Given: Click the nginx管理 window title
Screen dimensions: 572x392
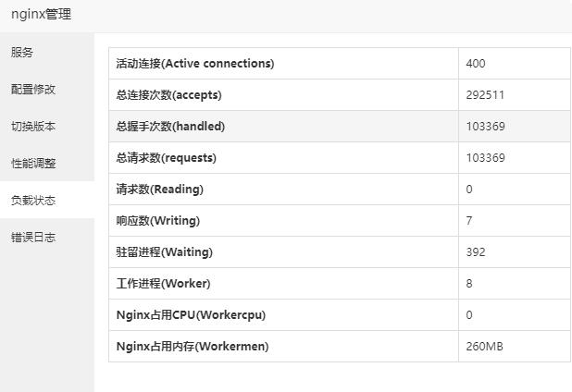Looking at the screenshot, I should (42, 14).
